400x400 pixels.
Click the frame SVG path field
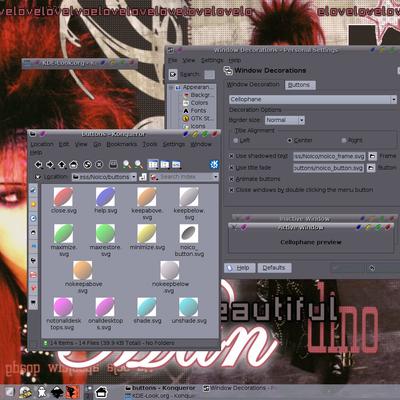(329, 156)
